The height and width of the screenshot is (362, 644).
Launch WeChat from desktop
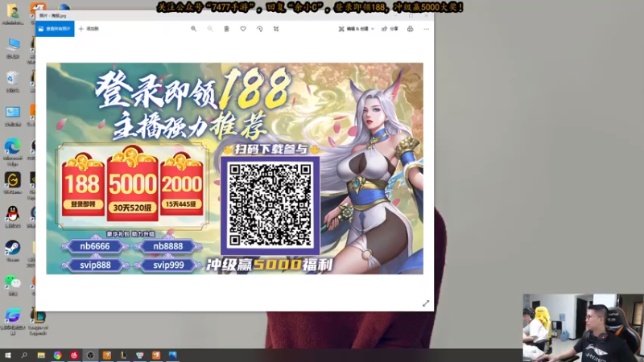(x=13, y=285)
